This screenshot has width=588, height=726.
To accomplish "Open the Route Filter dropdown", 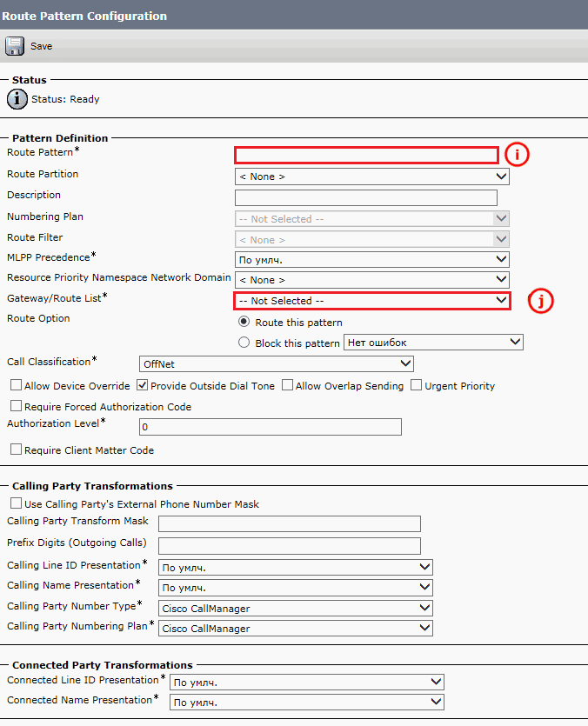I will tap(372, 239).
